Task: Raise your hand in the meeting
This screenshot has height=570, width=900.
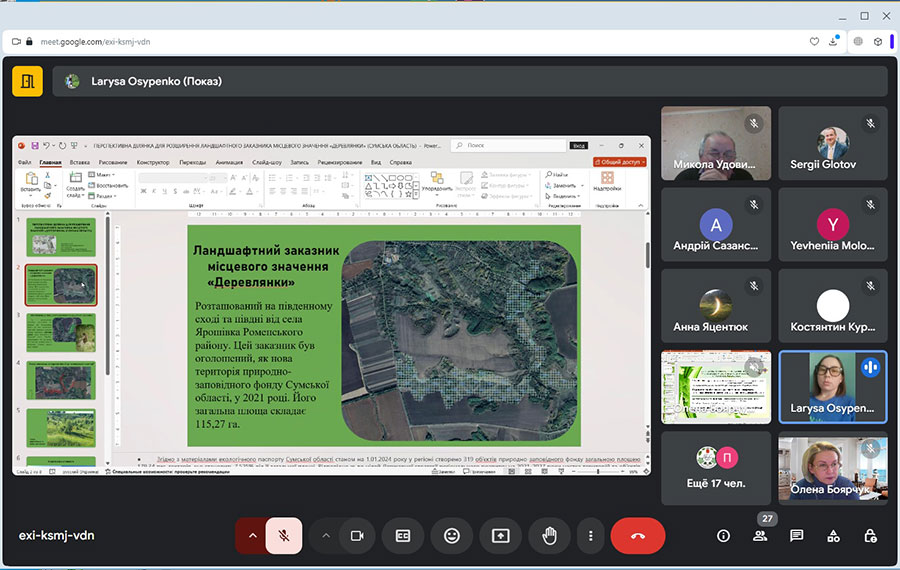Action: [549, 535]
